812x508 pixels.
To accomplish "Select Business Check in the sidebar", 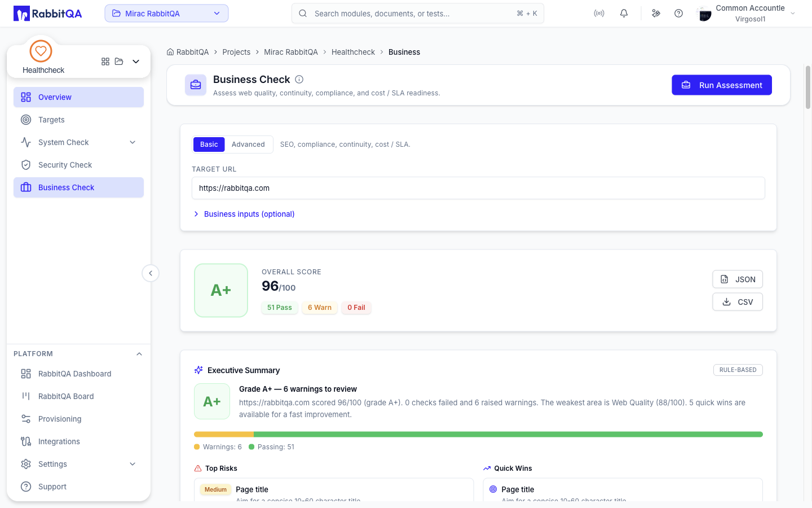I will pos(78,187).
